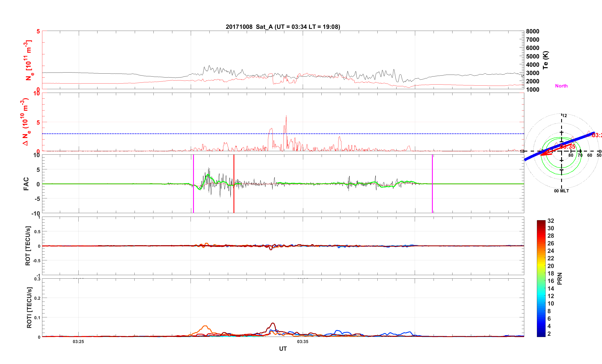The width and height of the screenshot is (602, 364).
Task: Click the '03:25' UT tick label
Action: click(78, 342)
